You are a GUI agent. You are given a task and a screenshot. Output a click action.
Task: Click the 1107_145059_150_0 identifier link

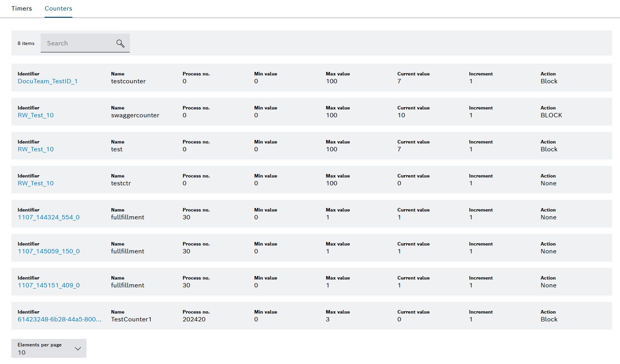click(x=49, y=251)
